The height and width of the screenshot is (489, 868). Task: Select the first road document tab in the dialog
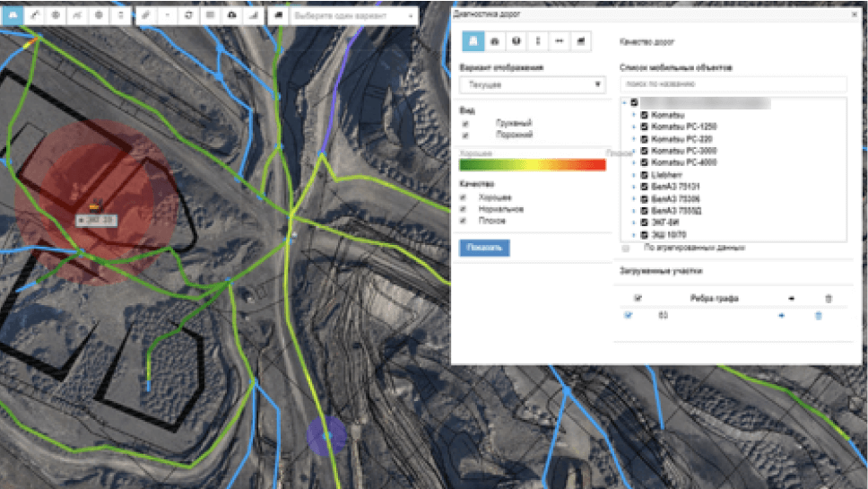pyautogui.click(x=472, y=41)
